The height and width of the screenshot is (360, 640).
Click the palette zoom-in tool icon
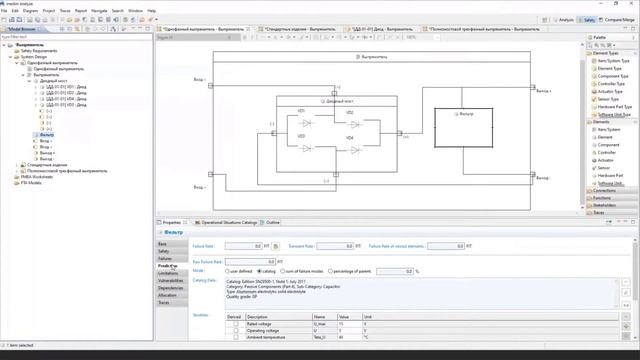pyautogui.click(x=597, y=45)
